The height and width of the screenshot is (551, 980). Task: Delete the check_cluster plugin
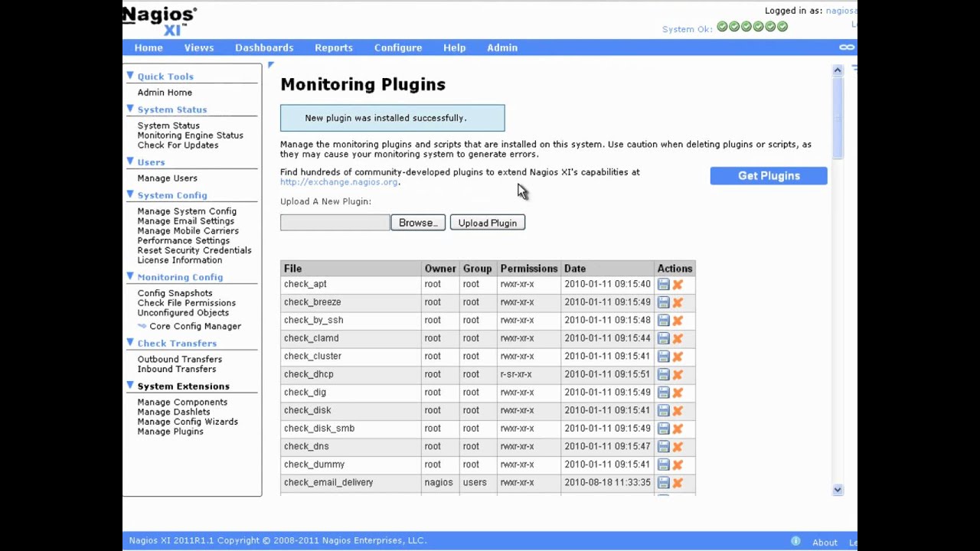pyautogui.click(x=678, y=356)
